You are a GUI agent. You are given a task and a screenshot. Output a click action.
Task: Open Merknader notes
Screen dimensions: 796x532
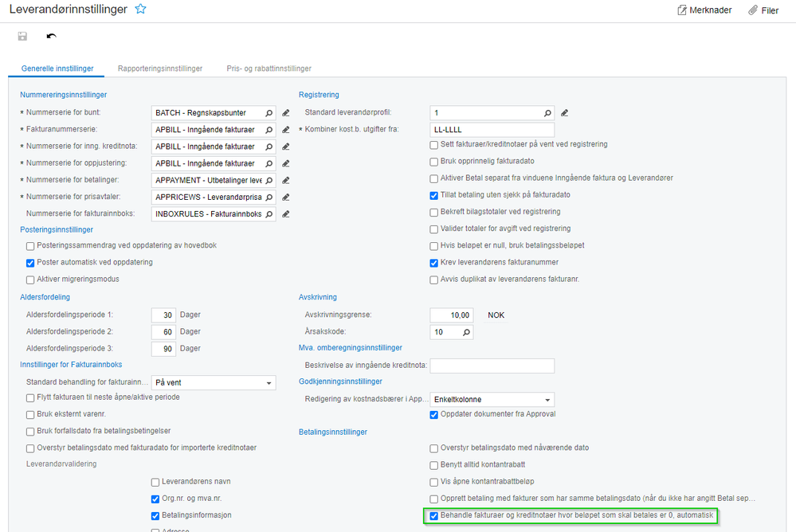(704, 10)
